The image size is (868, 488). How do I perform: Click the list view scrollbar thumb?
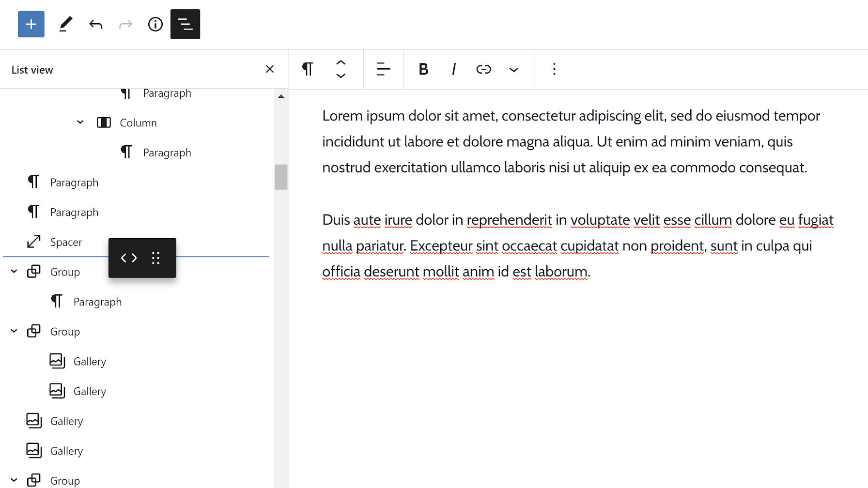coord(281,177)
